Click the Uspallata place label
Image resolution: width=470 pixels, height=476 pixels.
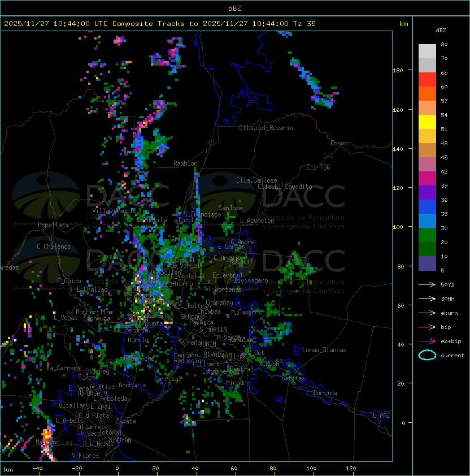[53, 225]
